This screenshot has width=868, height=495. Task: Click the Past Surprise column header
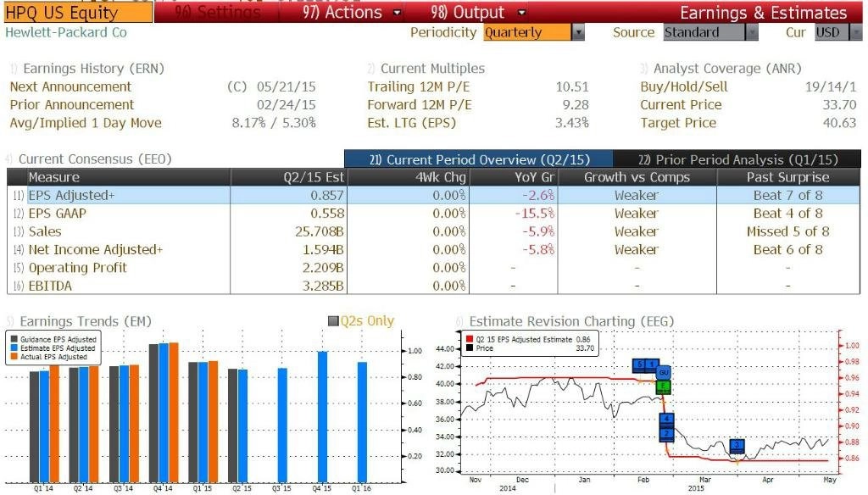click(788, 177)
